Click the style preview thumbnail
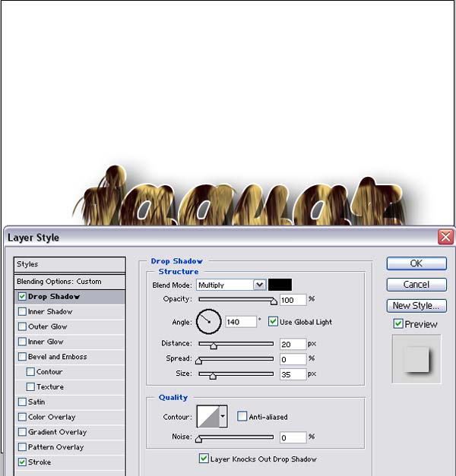This screenshot has height=476, width=456. click(416, 359)
